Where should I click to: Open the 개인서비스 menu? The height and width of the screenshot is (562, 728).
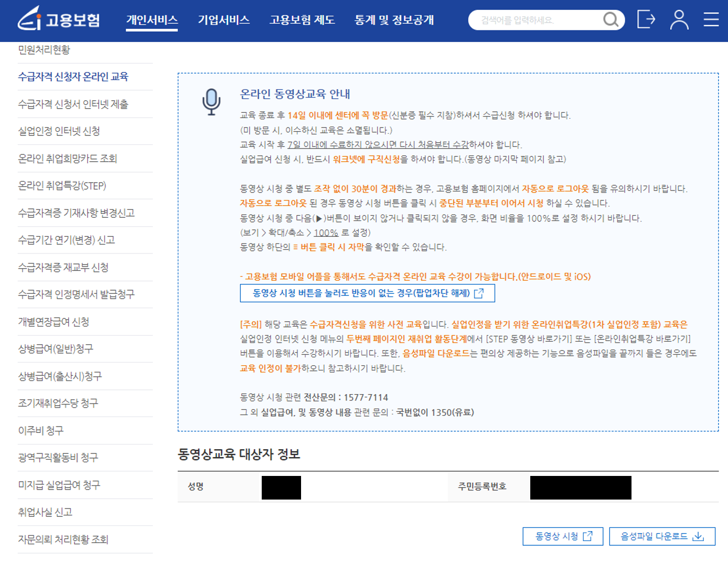tap(152, 20)
